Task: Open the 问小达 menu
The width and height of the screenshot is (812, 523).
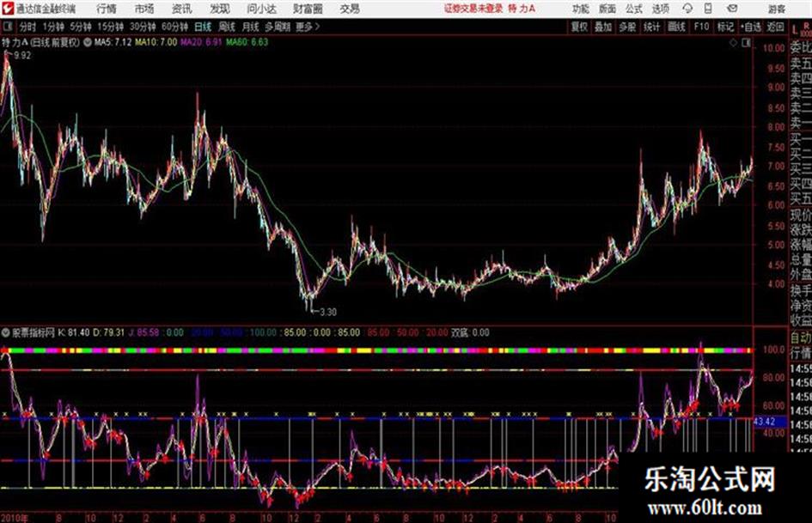Action: 261,9
